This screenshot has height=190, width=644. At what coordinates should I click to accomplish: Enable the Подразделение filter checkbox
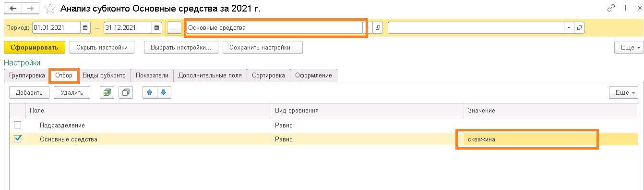pyautogui.click(x=18, y=125)
